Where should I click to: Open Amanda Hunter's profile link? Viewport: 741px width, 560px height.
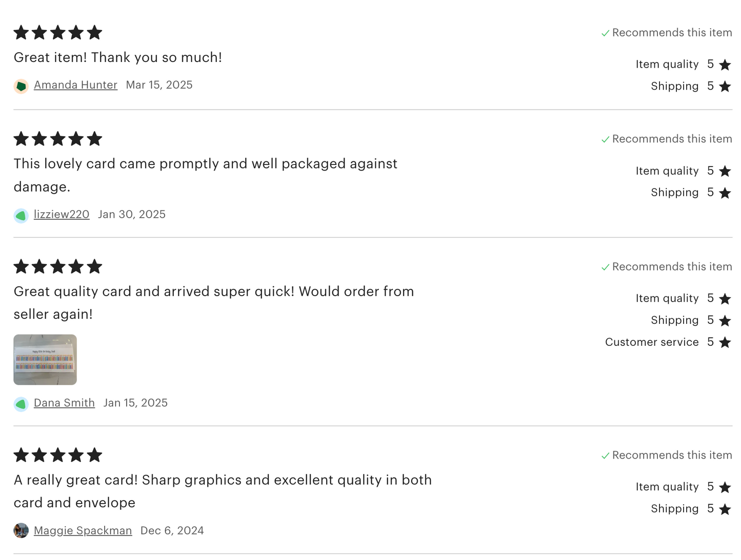point(75,85)
